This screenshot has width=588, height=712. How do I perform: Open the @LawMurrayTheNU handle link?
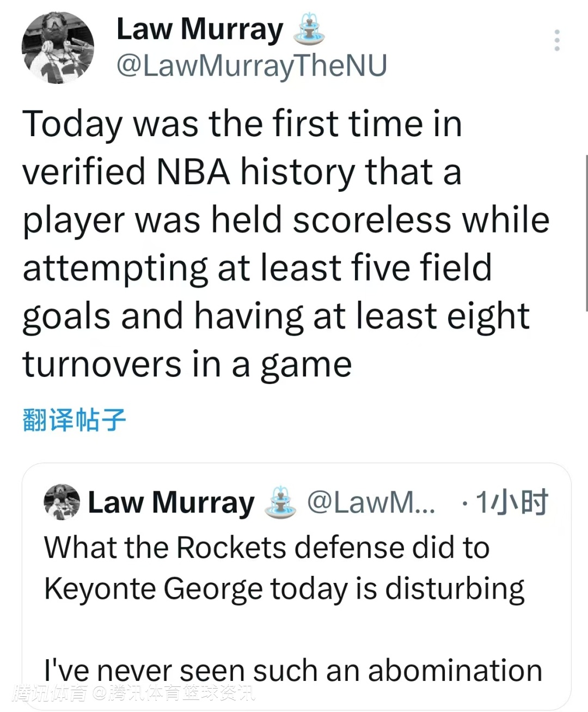click(252, 66)
